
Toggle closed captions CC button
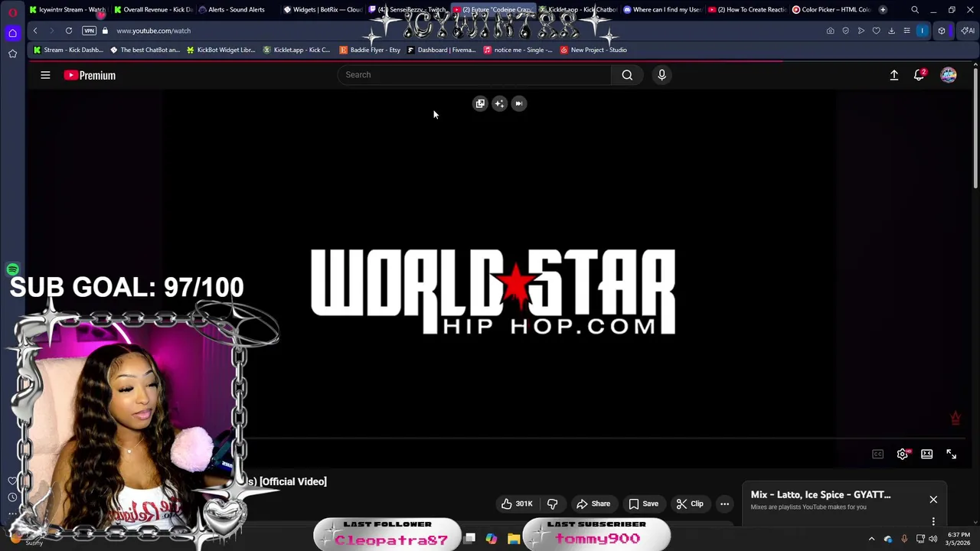(878, 455)
